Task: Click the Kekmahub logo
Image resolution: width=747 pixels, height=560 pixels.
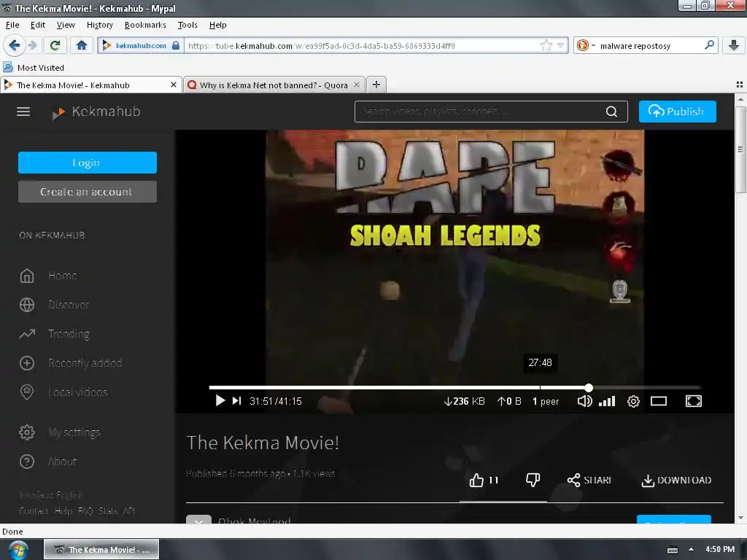Action: point(96,112)
